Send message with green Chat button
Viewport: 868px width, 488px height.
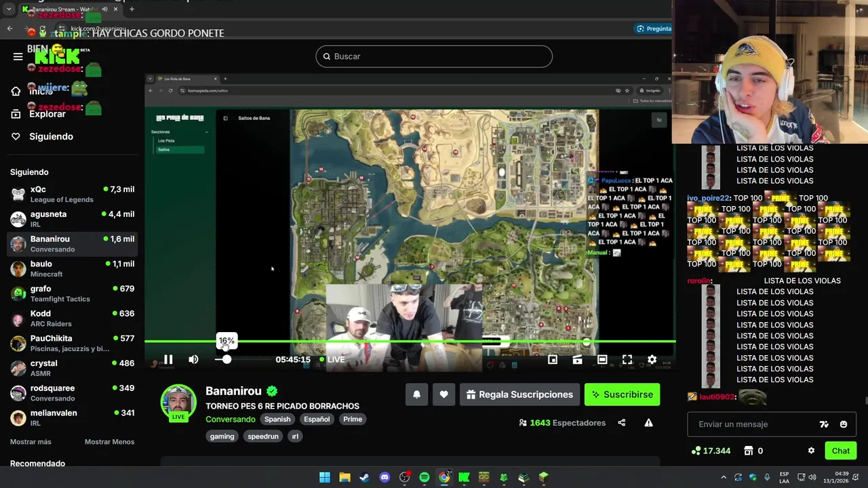tap(841, 451)
